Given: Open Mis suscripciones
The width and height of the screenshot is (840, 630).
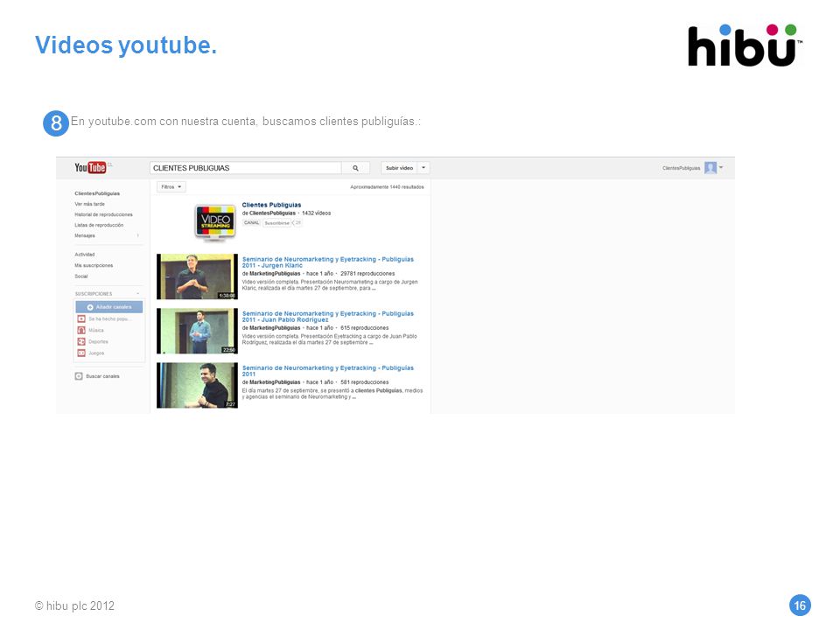Looking at the screenshot, I should (x=94, y=265).
